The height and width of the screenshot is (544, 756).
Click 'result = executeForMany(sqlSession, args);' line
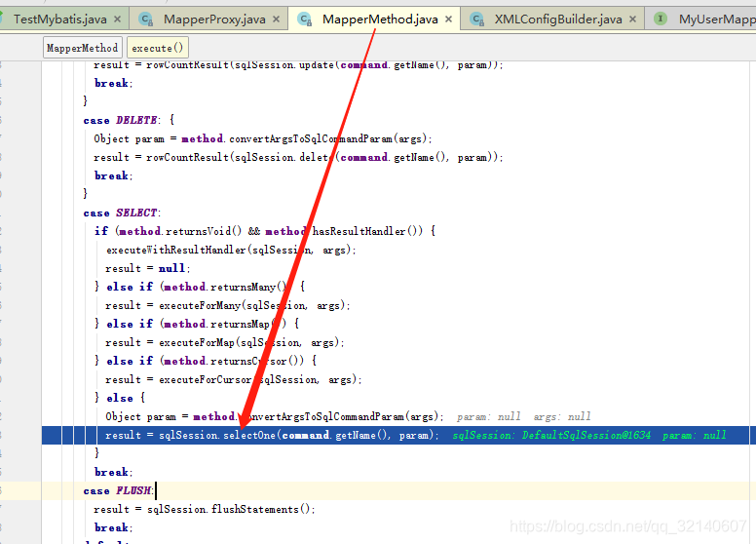click(x=228, y=305)
